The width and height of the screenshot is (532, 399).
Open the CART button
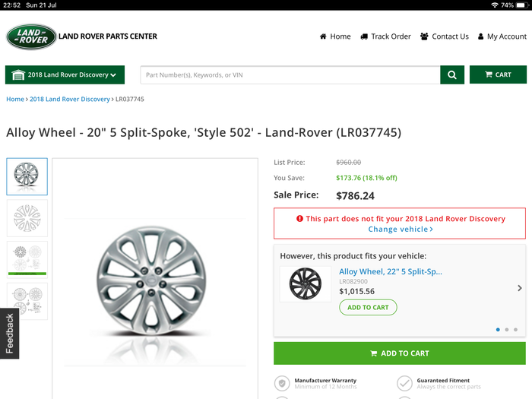click(x=498, y=74)
